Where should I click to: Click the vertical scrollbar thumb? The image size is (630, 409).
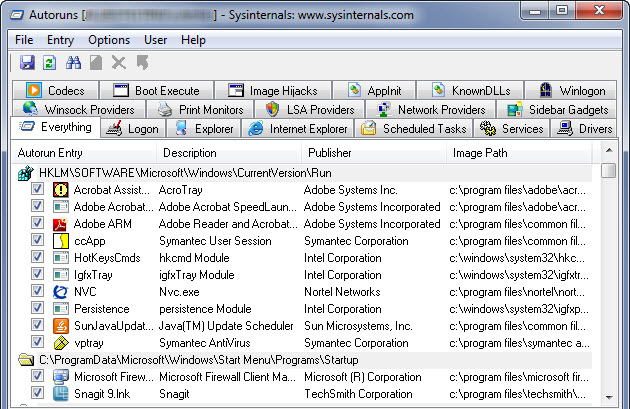pyautogui.click(x=609, y=170)
